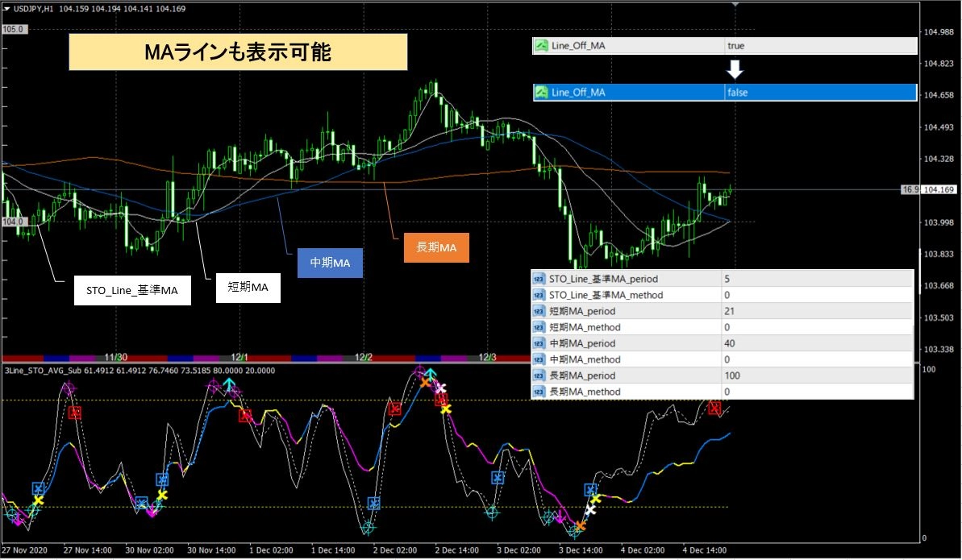962x560 pixels.
Task: Click the orange 長期MA label box
Action: 436,247
